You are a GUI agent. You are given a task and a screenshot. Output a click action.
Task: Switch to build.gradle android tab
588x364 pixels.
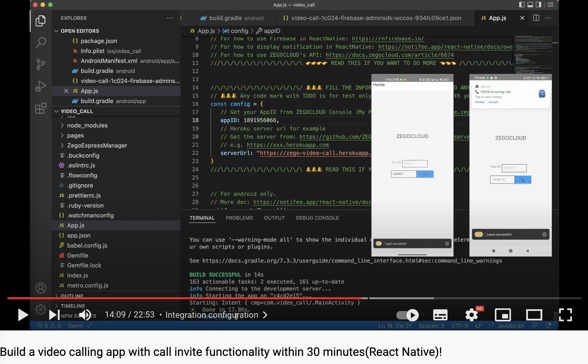point(232,18)
